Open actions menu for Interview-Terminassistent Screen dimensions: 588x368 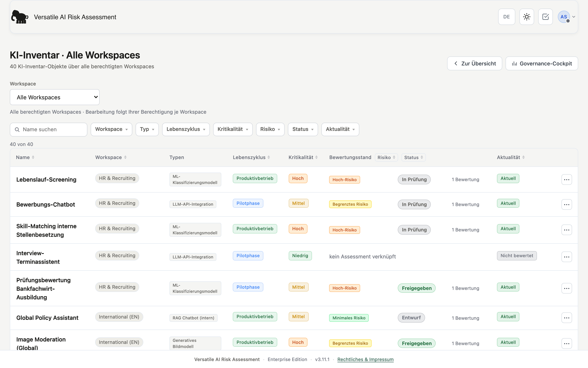(567, 257)
